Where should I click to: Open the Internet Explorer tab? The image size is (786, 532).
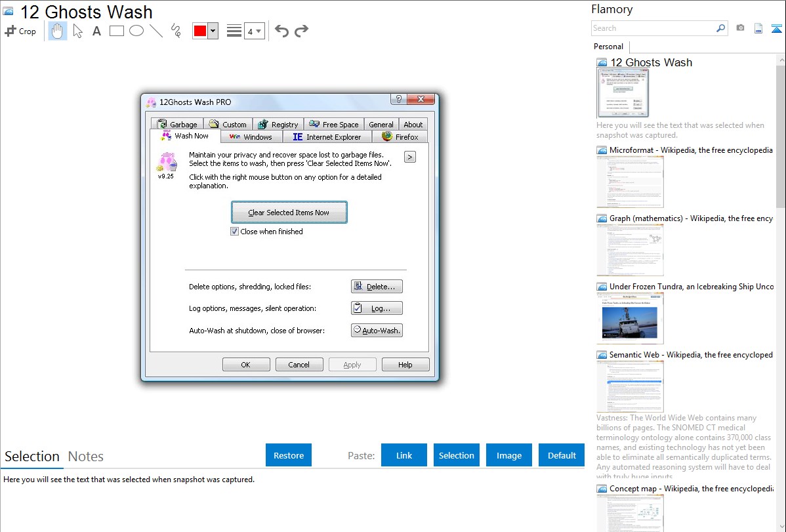pos(327,137)
